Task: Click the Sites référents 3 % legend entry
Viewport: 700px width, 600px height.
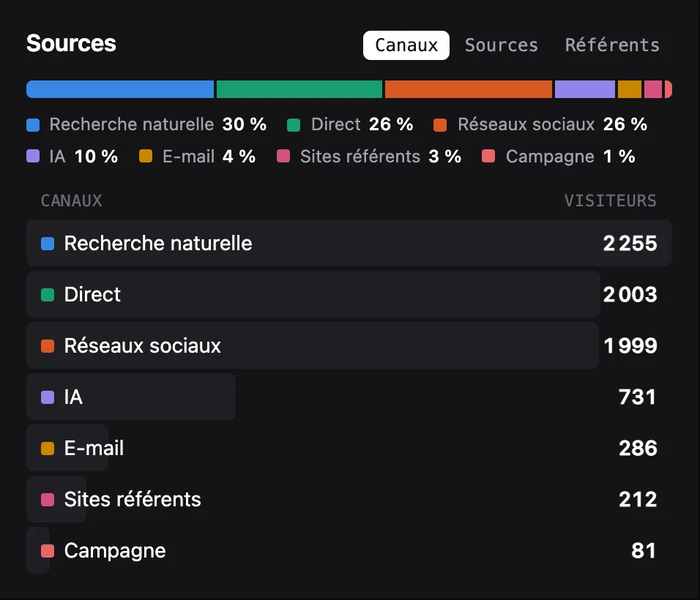Action: pyautogui.click(x=369, y=157)
